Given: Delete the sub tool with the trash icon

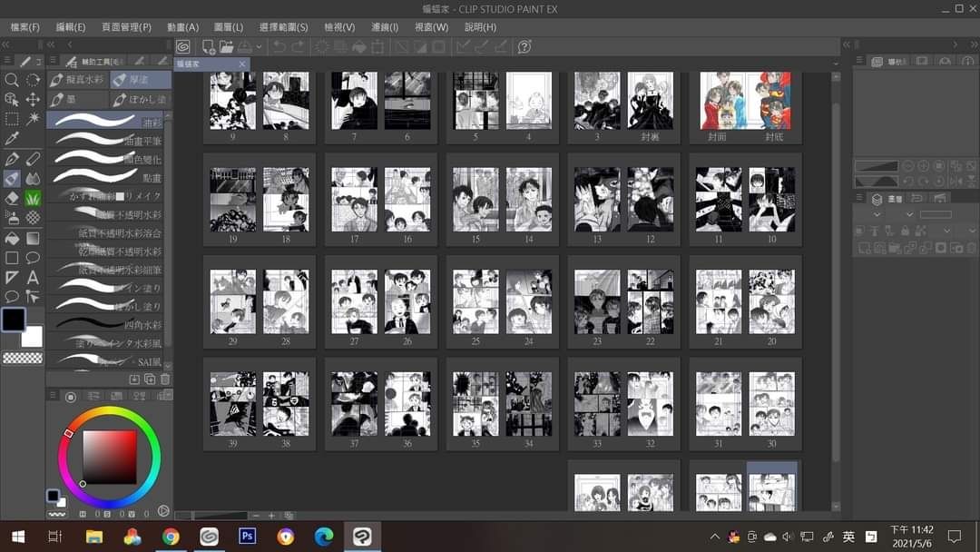Looking at the screenshot, I should [165, 379].
